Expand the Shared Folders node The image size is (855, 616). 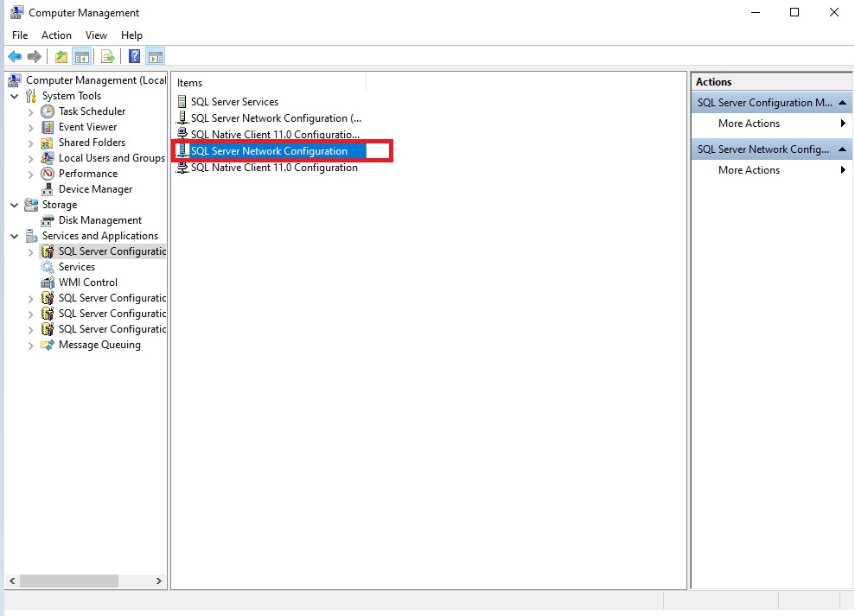[x=30, y=143]
